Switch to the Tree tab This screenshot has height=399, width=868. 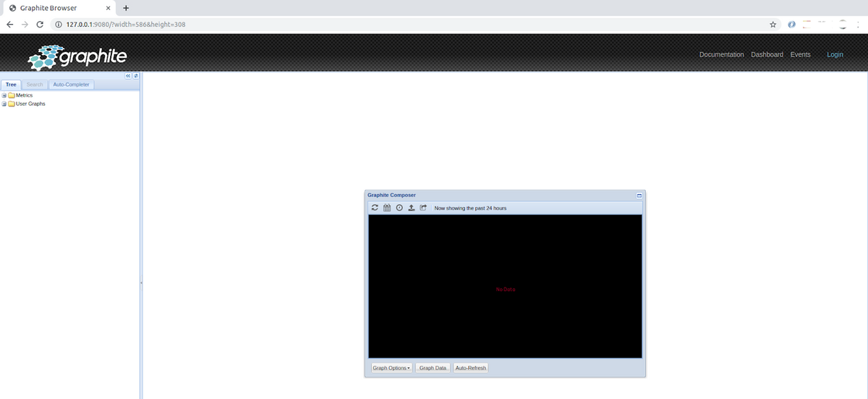11,85
